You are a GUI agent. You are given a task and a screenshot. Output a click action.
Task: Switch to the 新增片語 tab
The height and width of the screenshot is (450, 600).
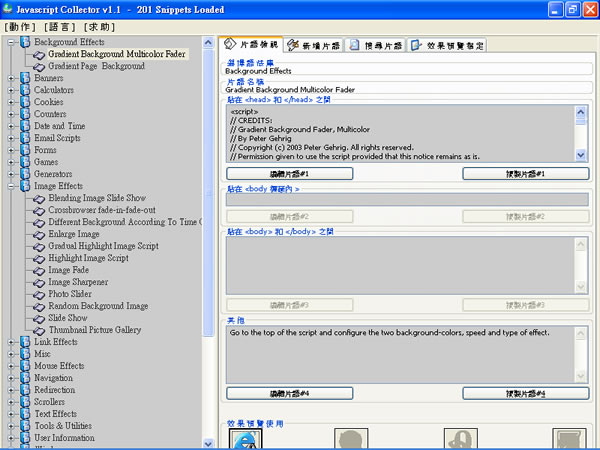pyautogui.click(x=314, y=45)
